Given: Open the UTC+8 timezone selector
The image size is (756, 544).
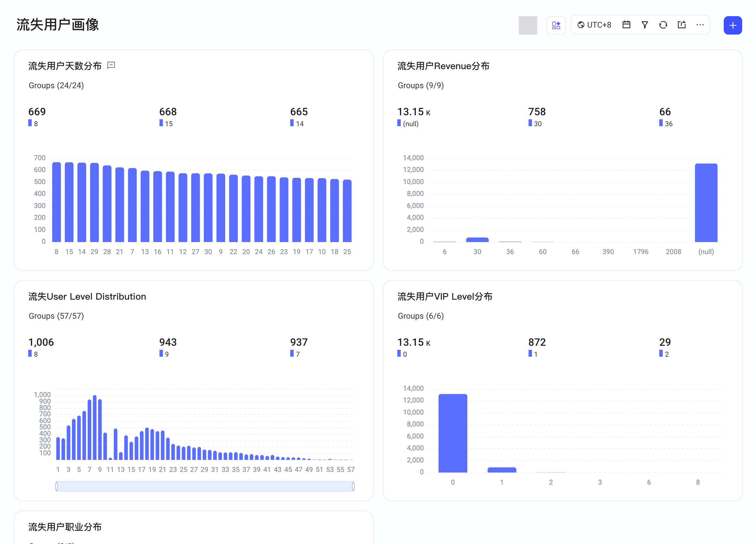Looking at the screenshot, I should [594, 25].
